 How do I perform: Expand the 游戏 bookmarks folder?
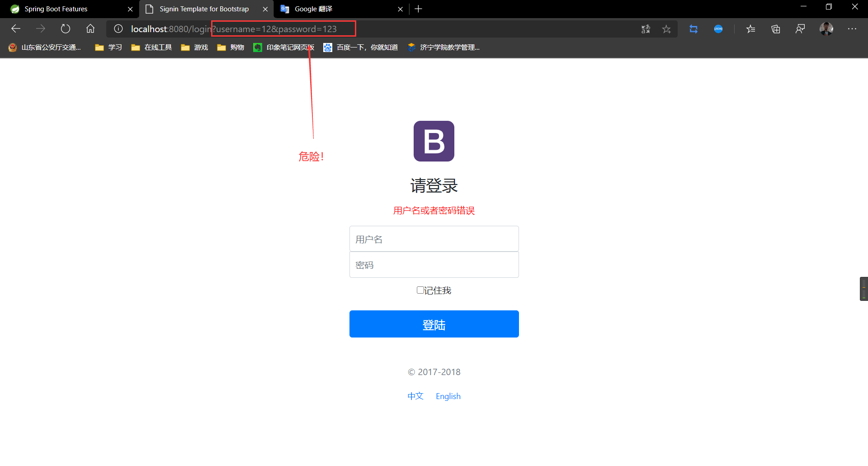pyautogui.click(x=194, y=47)
